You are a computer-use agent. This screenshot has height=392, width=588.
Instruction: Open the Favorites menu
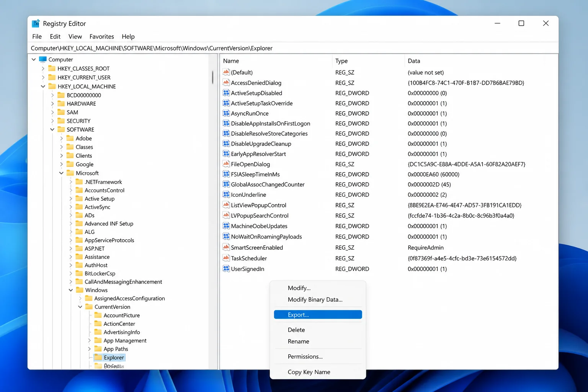102,36
